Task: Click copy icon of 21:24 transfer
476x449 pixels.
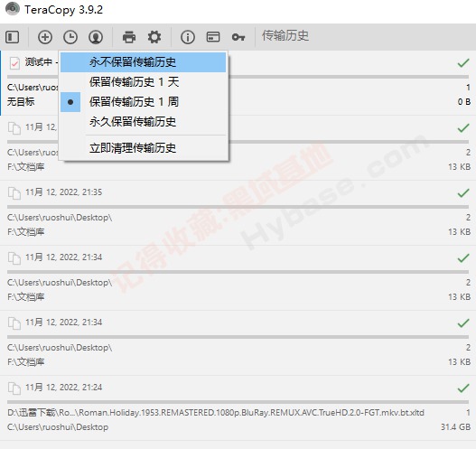Action: click(x=14, y=388)
